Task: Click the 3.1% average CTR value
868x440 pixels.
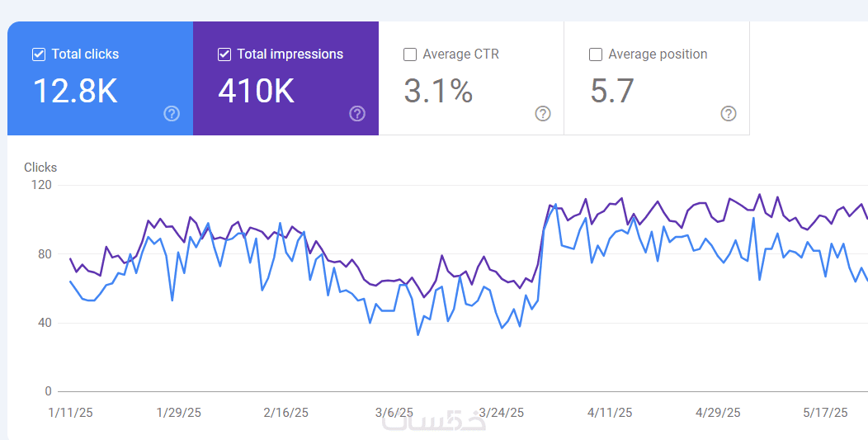Action: tap(438, 91)
